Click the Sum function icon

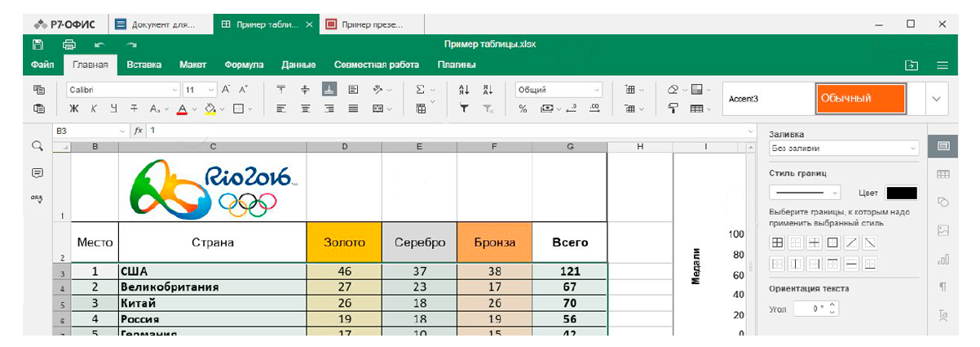tap(422, 90)
